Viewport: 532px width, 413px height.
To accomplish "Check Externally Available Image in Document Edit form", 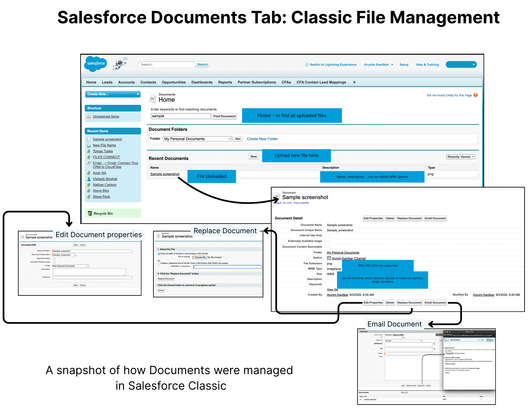I will click(54, 262).
